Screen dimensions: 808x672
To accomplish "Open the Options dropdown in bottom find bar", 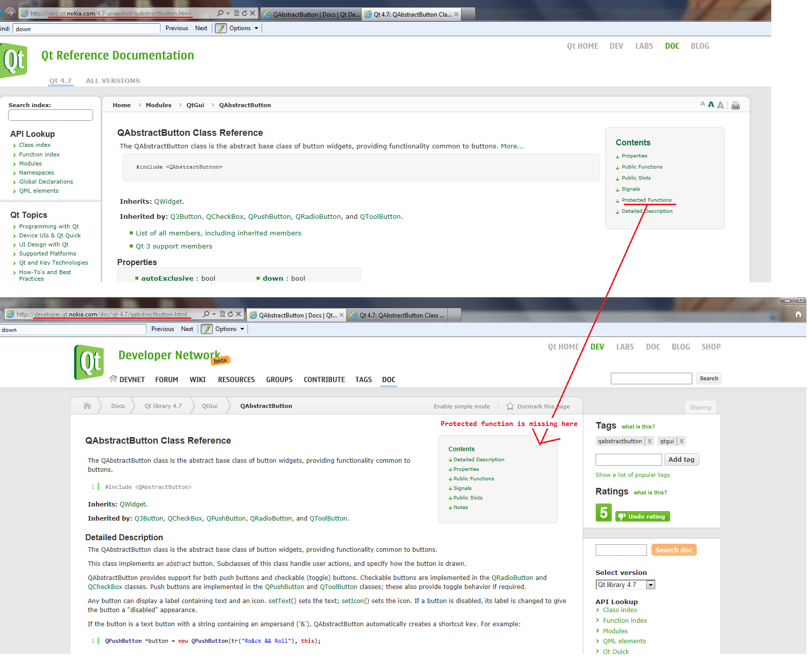I will (x=229, y=329).
